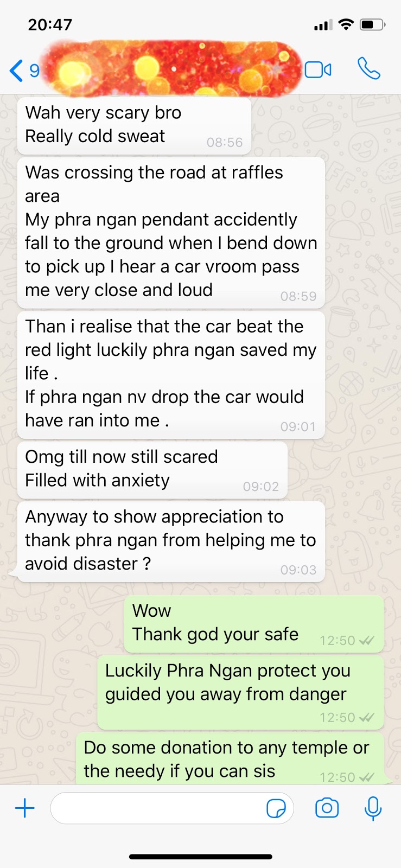Tap the message text input field

(172, 808)
